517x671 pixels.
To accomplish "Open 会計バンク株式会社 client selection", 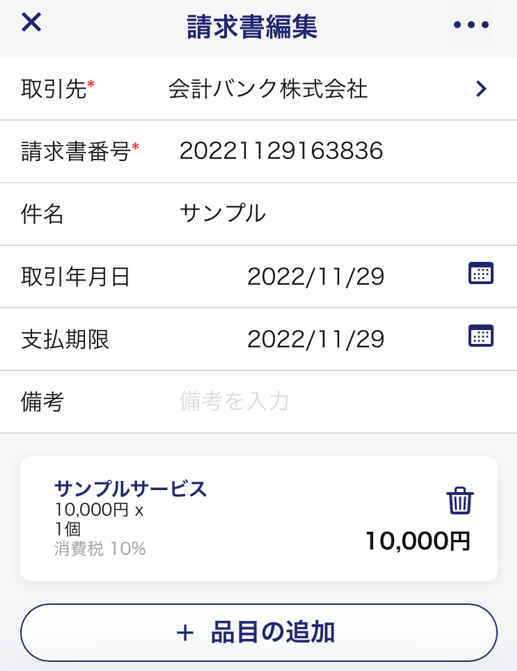I will (x=267, y=89).
